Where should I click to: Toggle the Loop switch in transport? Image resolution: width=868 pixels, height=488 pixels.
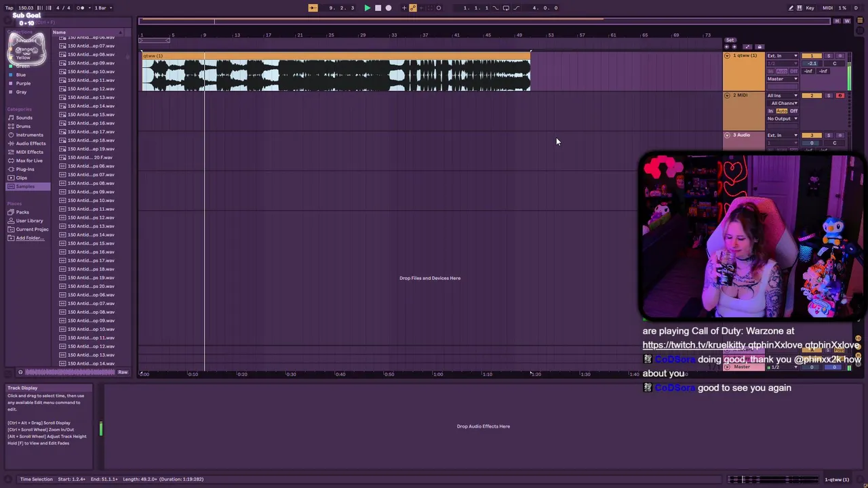(x=506, y=8)
